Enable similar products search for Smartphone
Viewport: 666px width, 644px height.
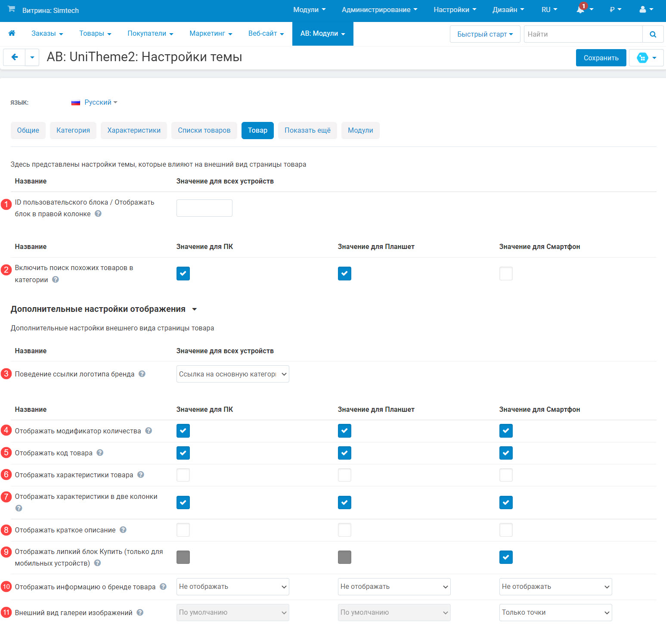tap(506, 274)
